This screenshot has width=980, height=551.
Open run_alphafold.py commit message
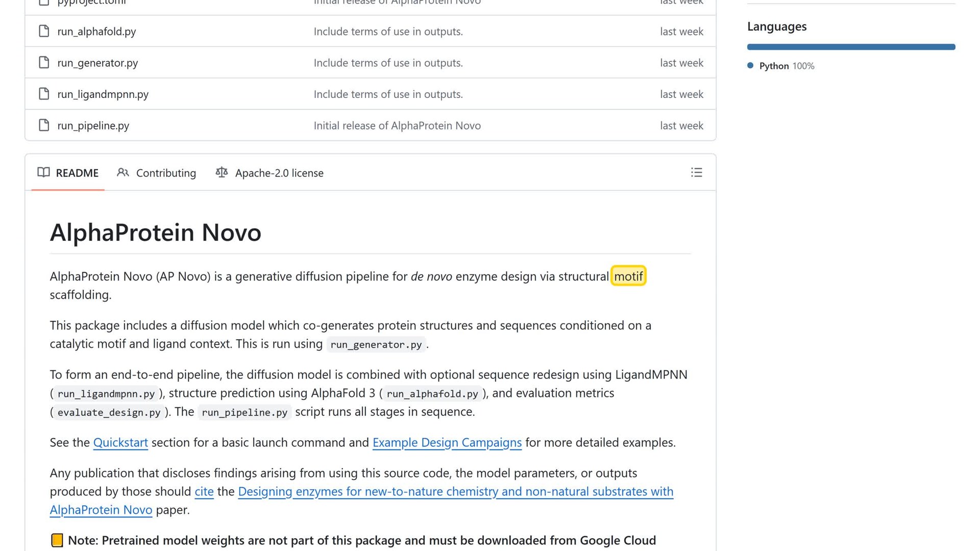[x=388, y=31]
